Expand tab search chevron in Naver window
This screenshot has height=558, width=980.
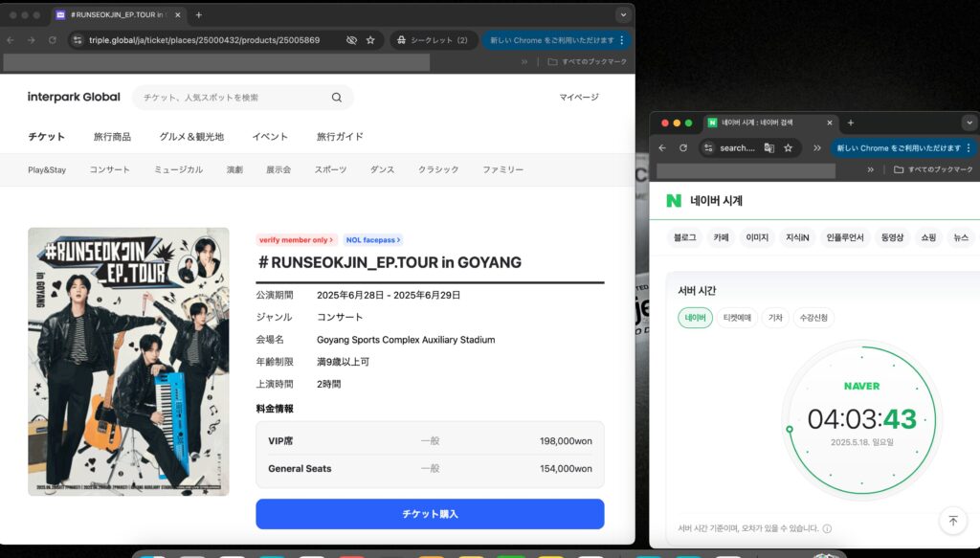[969, 123]
